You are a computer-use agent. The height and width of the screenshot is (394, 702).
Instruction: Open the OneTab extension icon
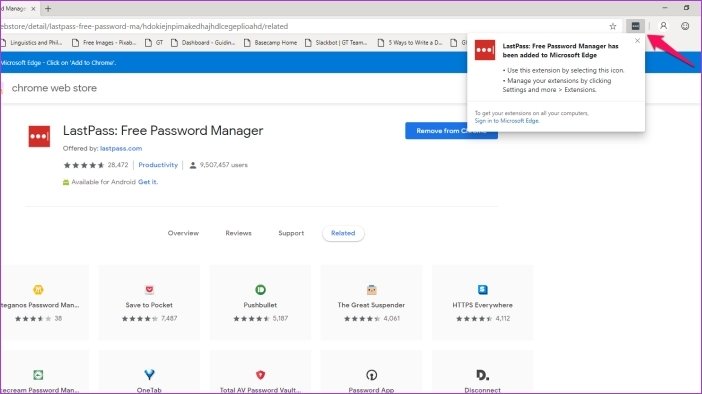(x=149, y=374)
